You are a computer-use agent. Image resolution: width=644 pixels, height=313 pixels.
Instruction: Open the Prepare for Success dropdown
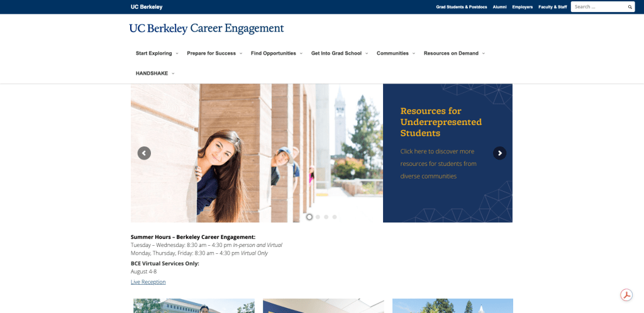point(214,53)
